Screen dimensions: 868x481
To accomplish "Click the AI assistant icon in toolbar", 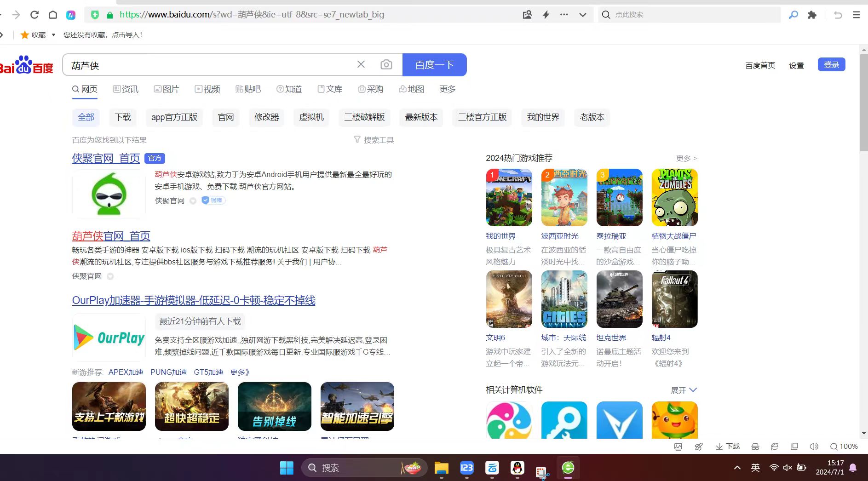I will pos(71,15).
